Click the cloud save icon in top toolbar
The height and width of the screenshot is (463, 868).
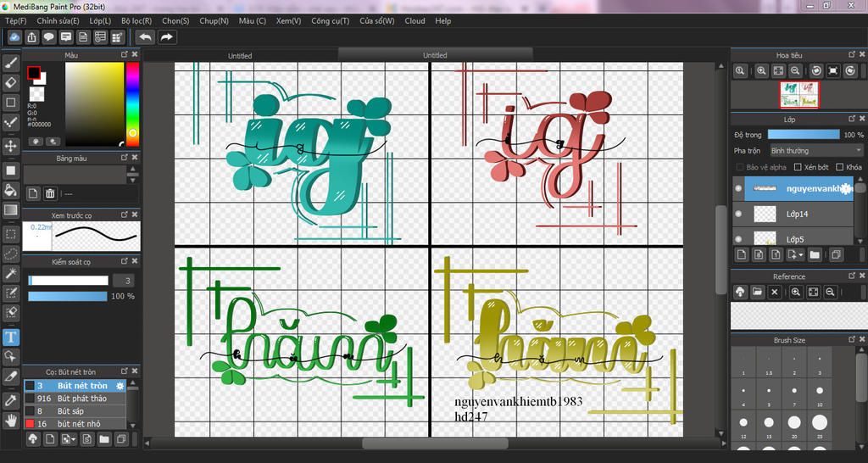(x=15, y=37)
